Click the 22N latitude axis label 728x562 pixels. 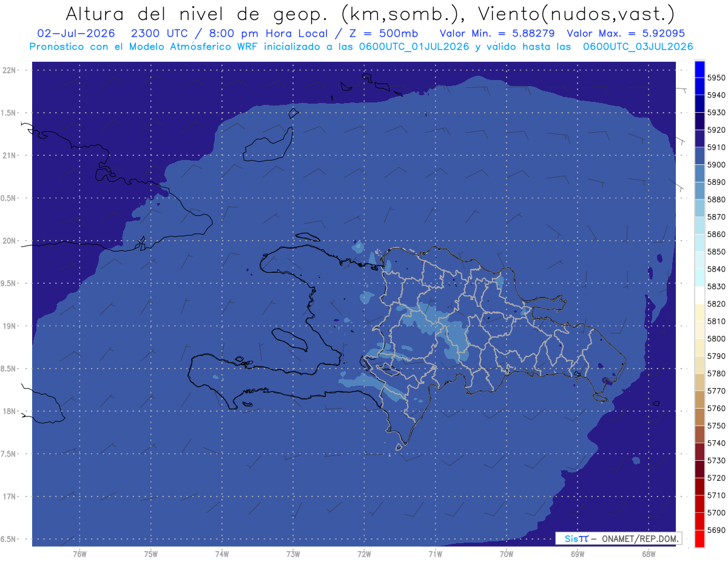[10, 70]
